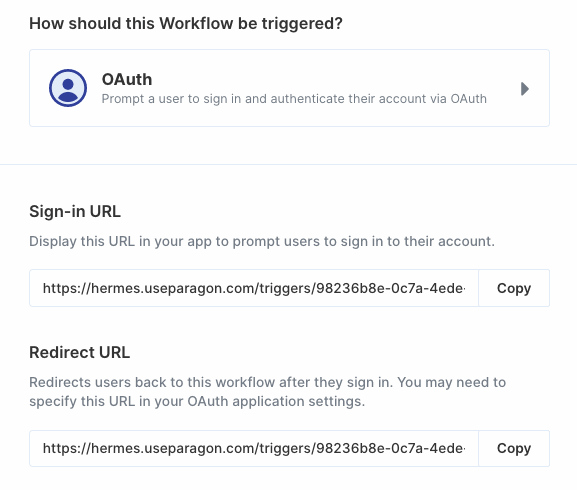
Task: Click the Redirect URL description paragraph
Action: tap(268, 392)
